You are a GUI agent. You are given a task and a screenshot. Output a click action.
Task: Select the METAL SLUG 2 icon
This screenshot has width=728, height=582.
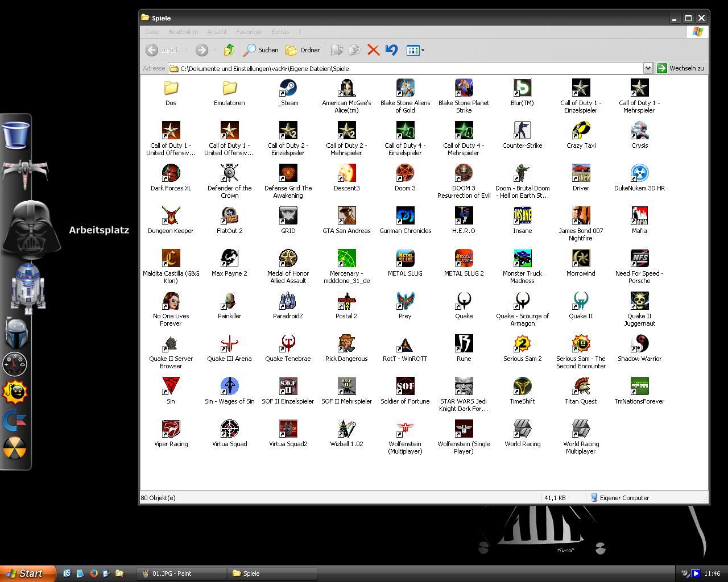464,259
